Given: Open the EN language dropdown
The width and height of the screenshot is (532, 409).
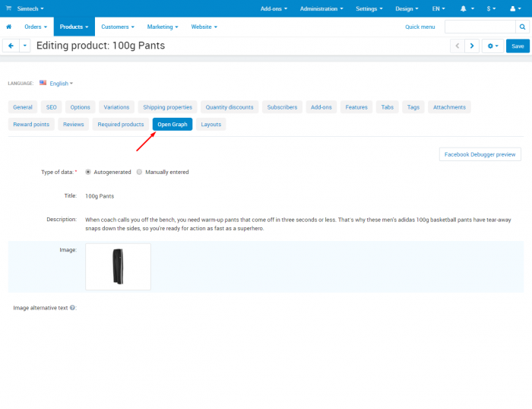Looking at the screenshot, I should [439, 8].
